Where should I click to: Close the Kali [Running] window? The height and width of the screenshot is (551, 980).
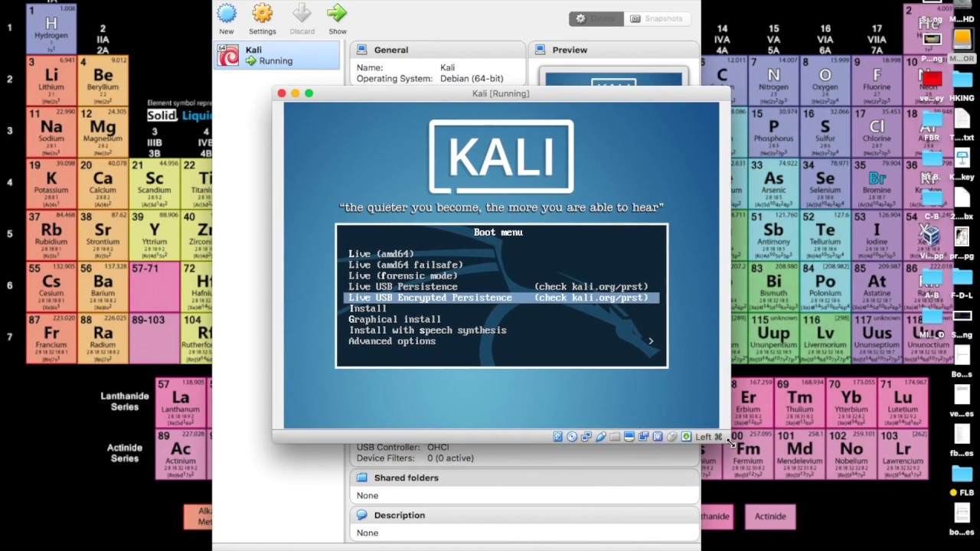point(282,93)
